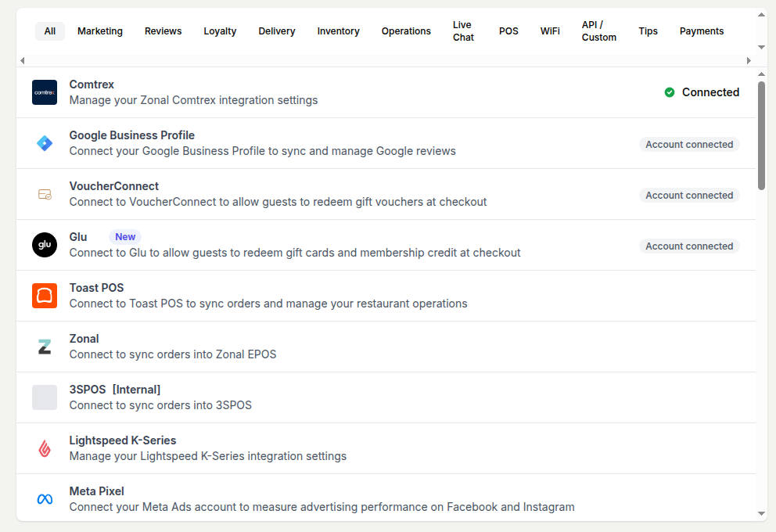Select the All category tab
Screen dimensions: 776x532
coord(50,31)
